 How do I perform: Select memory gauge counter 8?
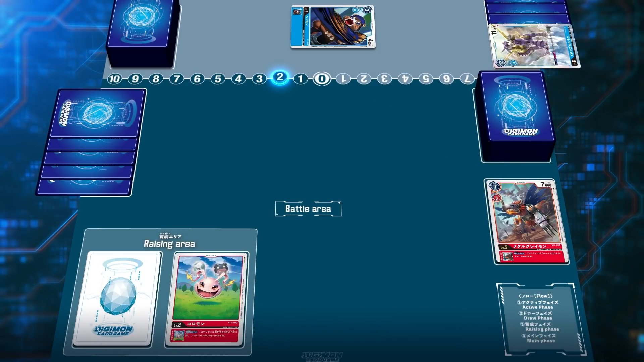coord(156,79)
